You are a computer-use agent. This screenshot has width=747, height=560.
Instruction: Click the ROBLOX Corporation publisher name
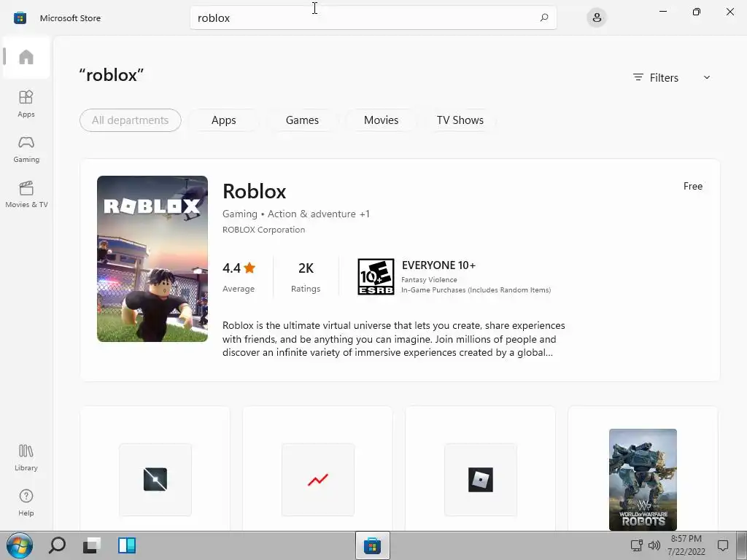pyautogui.click(x=263, y=230)
